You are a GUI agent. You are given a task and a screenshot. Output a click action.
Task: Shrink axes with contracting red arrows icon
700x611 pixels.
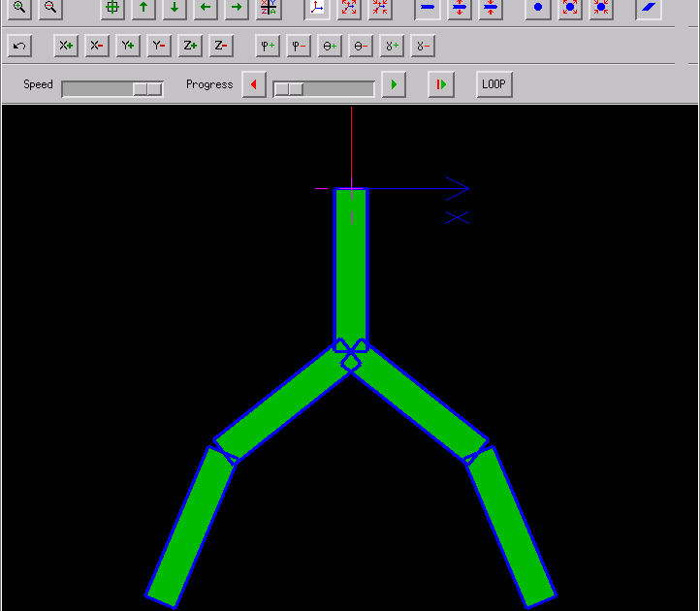[380, 8]
